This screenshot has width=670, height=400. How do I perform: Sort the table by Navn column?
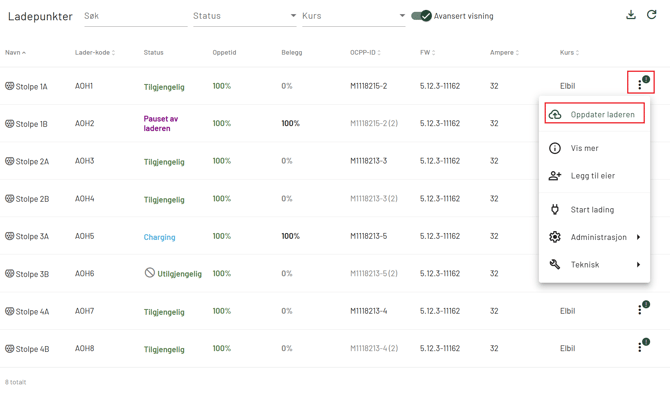pyautogui.click(x=15, y=53)
